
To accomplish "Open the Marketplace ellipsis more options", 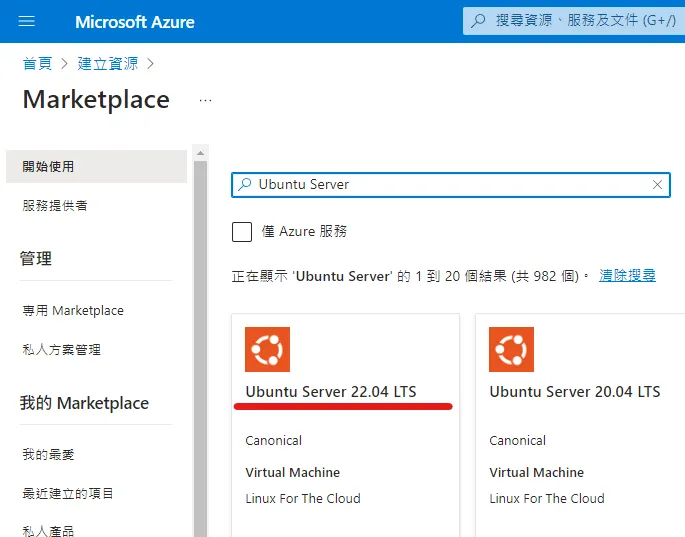I will (x=205, y=100).
